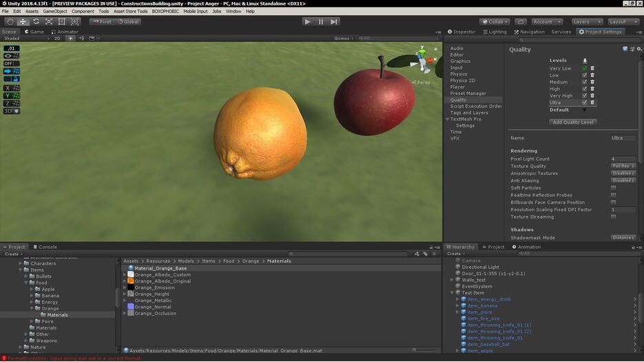
Task: Open the Assets menu
Action: [x=32, y=12]
